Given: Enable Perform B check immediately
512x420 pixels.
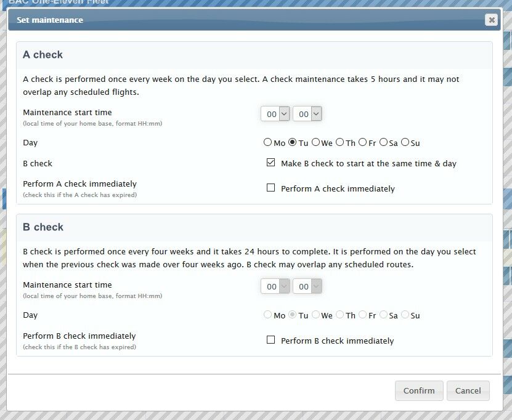Looking at the screenshot, I should [270, 340].
